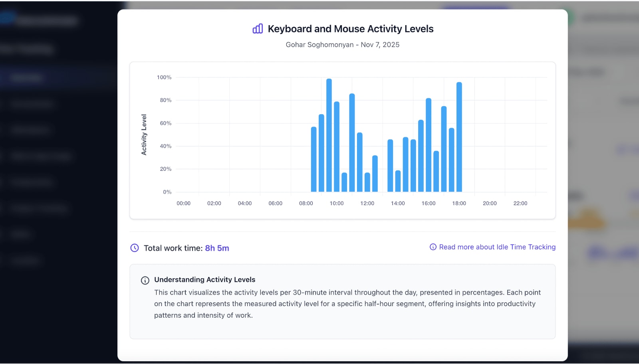Open Read more about Idle Time Tracking

tap(497, 247)
